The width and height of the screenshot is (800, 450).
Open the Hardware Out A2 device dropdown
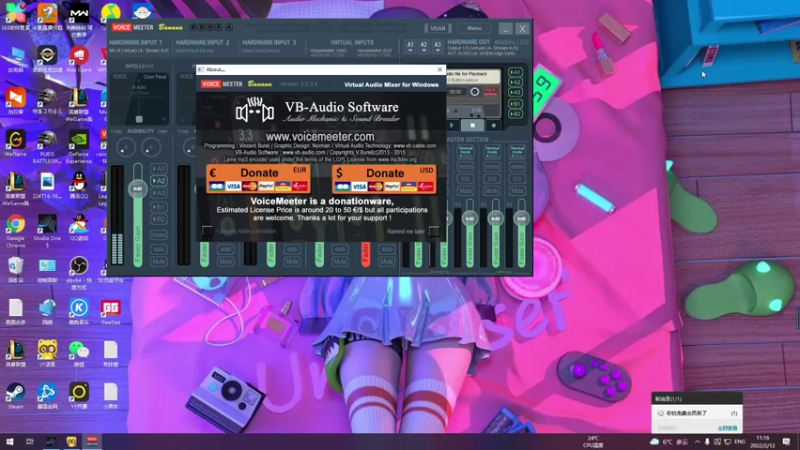click(x=423, y=47)
